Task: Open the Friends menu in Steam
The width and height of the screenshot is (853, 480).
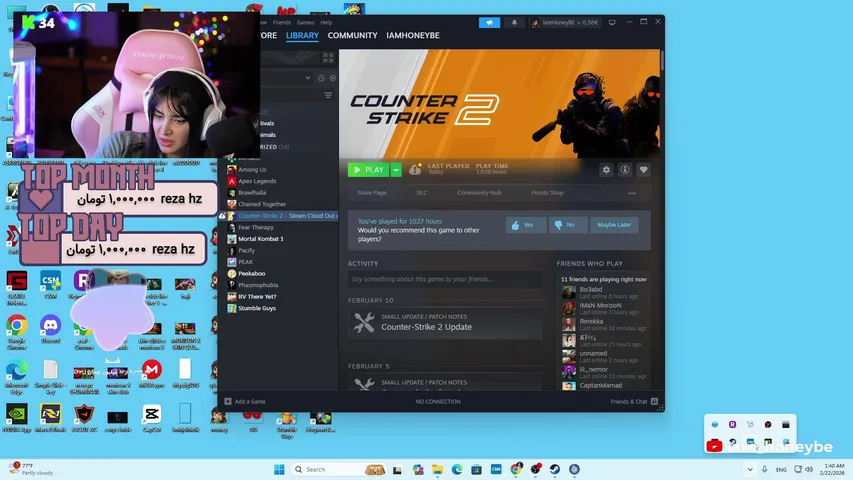Action: 282,22
